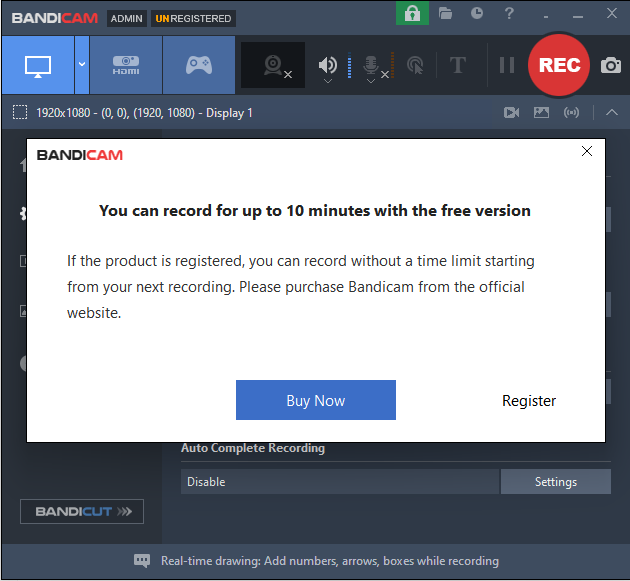This screenshot has height=581, width=630.
Task: Click the Register link
Action: coord(529,401)
